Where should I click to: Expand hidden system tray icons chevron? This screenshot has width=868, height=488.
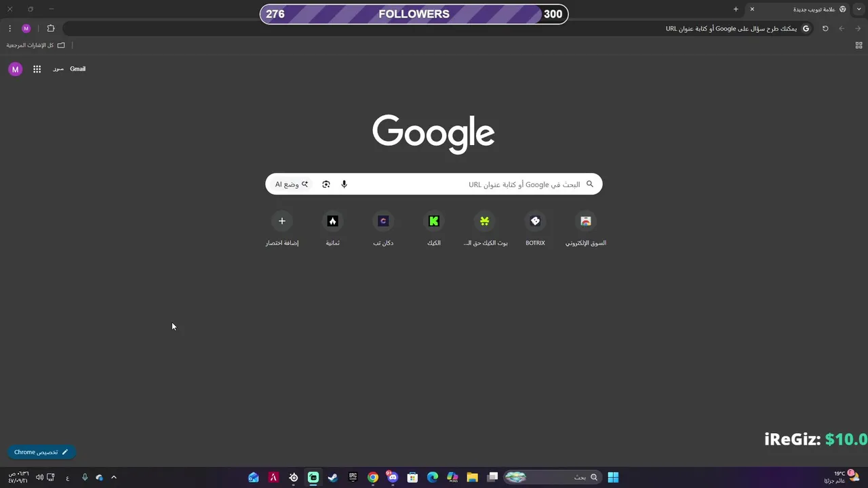[x=114, y=477]
